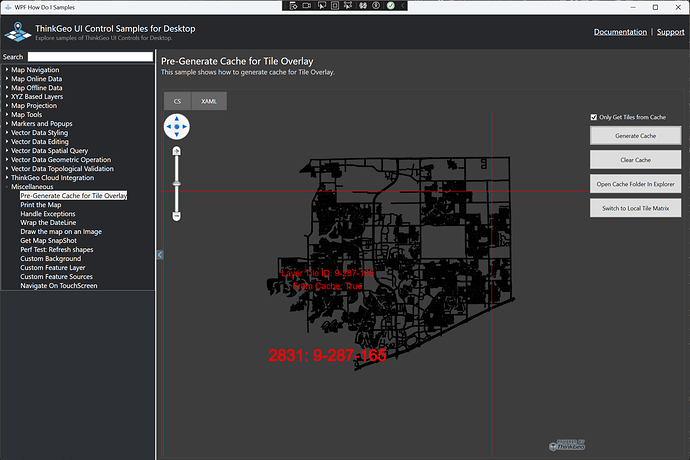Open the Documentation link
The image size is (690, 460).
click(x=620, y=32)
